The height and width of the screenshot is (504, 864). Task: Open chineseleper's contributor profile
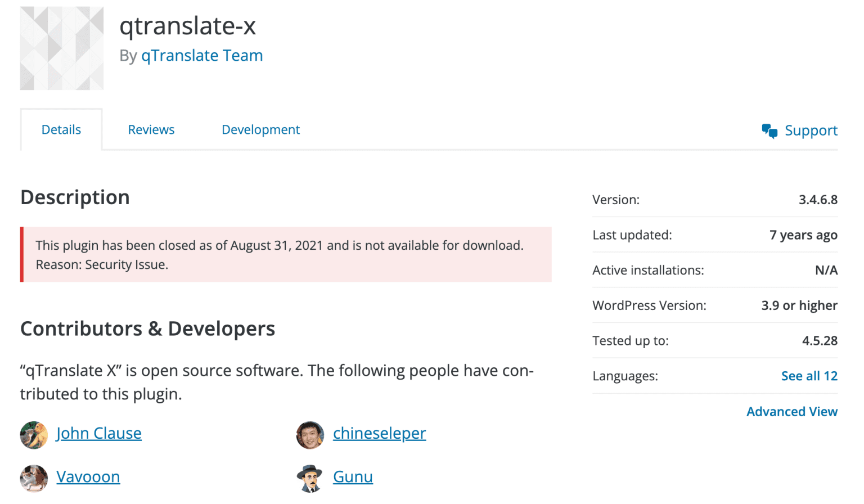click(379, 433)
